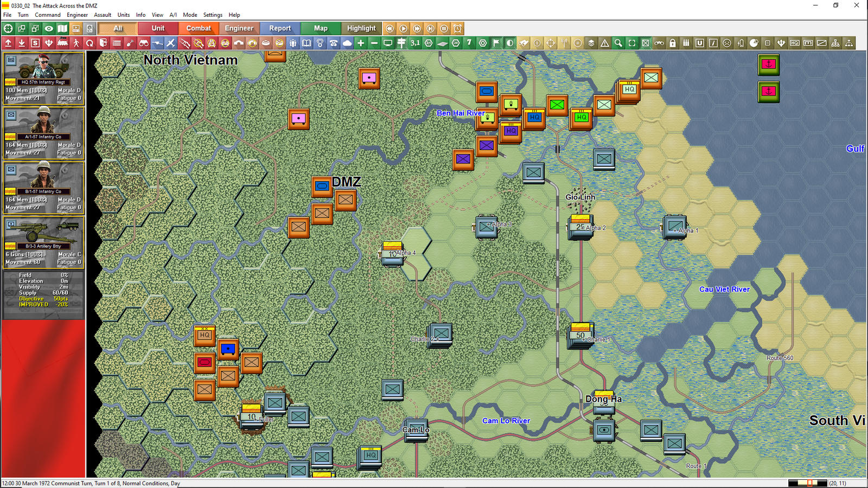This screenshot has height=488, width=868.
Task: Click the Save 'S' toolbar icon
Action: click(x=35, y=43)
